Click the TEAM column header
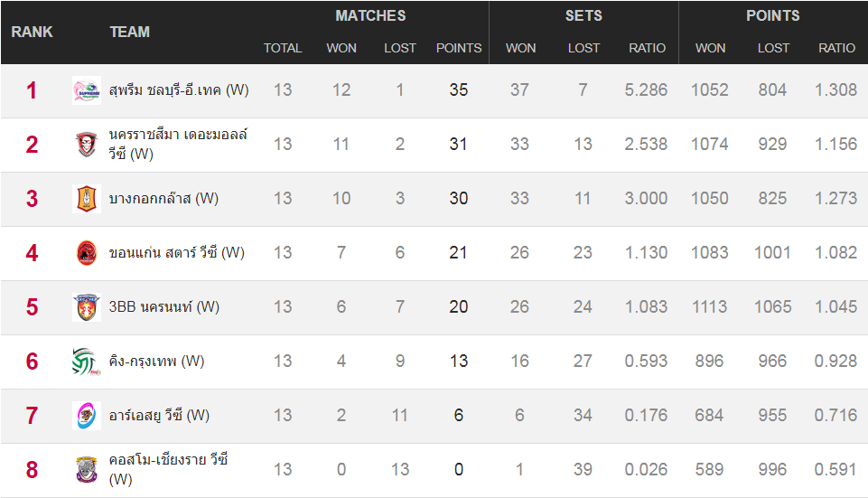Image resolution: width=868 pixels, height=498 pixels. click(129, 33)
